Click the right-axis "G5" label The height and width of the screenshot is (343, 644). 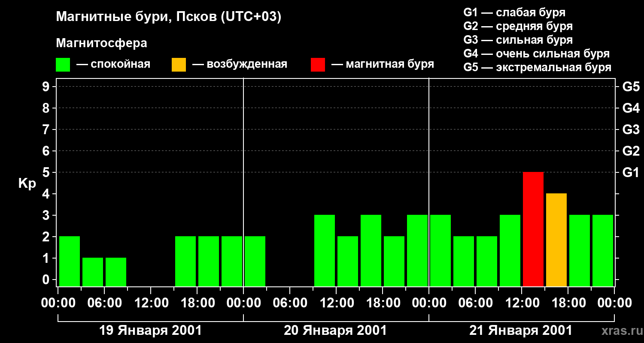coord(631,87)
